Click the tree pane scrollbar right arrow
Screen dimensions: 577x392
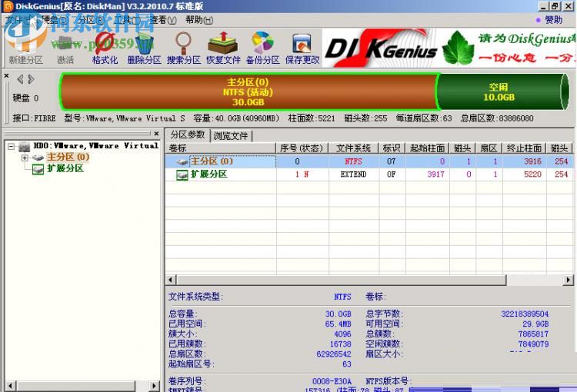click(154, 386)
